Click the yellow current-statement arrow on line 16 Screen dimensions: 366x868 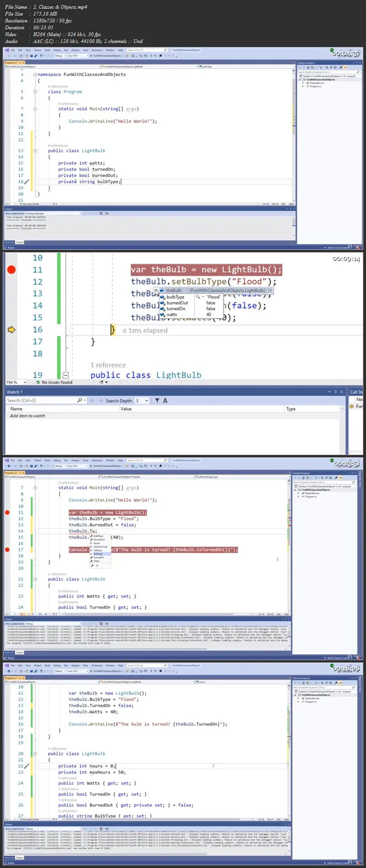point(11,329)
